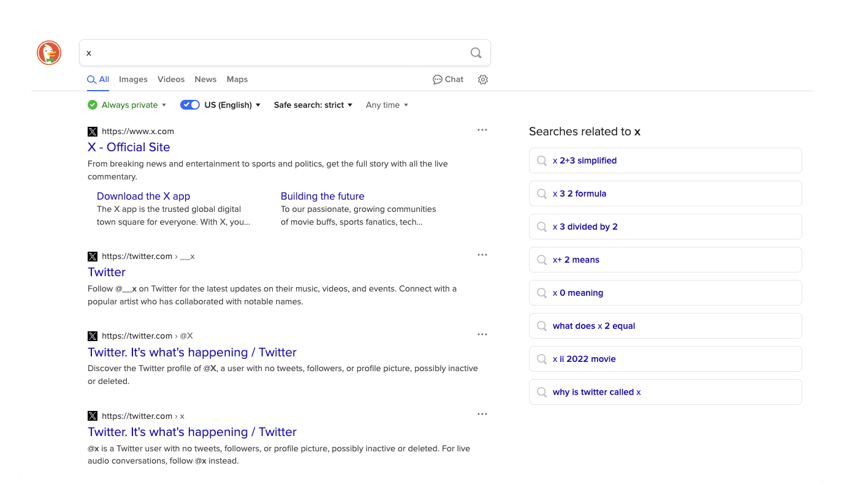Open Twitter result titled for @X profile
Image resolution: width=844 pixels, height=504 pixels.
tap(192, 352)
